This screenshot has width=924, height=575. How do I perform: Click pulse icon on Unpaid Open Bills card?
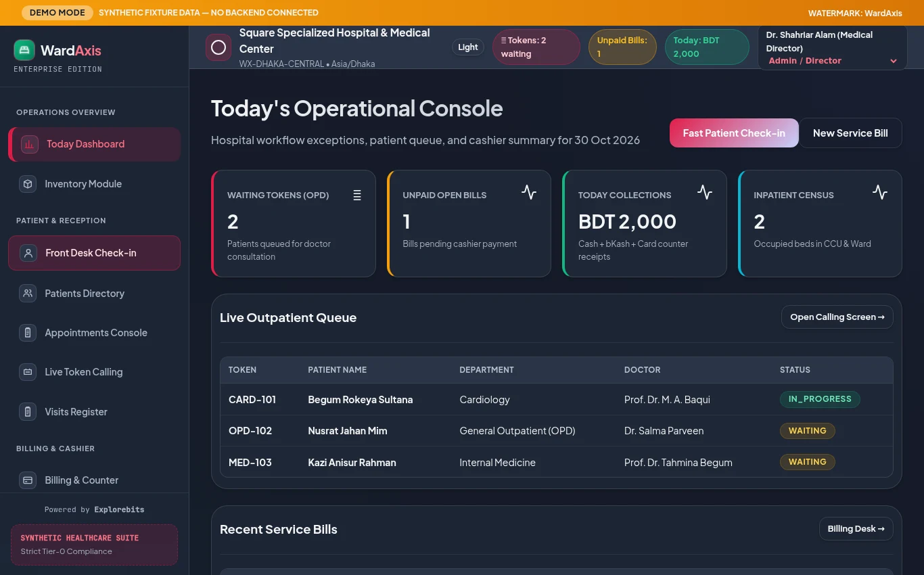click(529, 193)
